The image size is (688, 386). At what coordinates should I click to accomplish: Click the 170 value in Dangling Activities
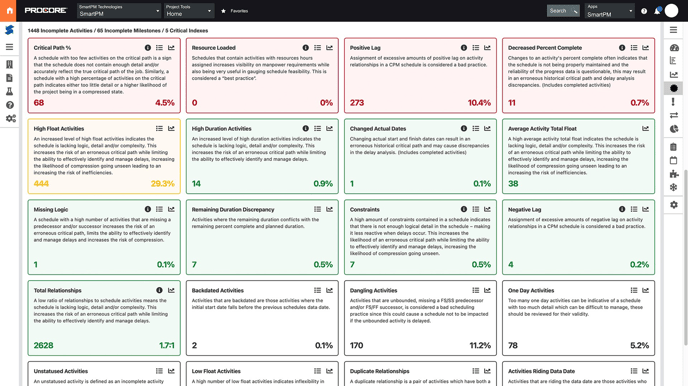(356, 345)
